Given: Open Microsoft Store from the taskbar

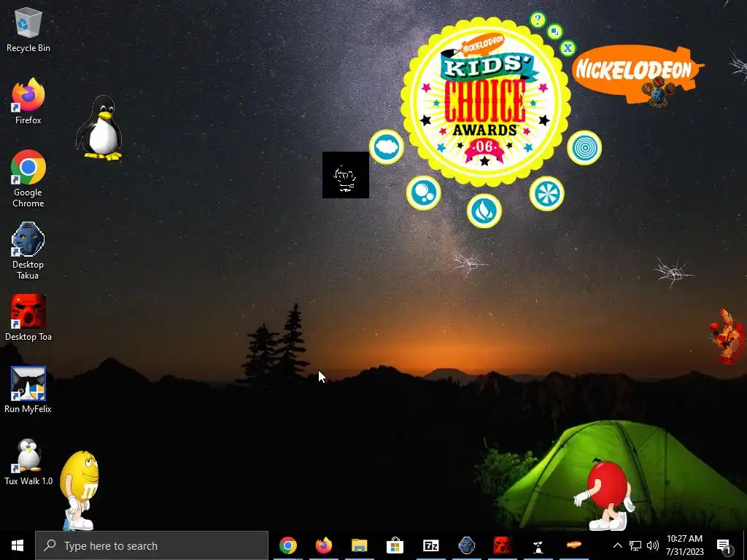Looking at the screenshot, I should tap(395, 545).
